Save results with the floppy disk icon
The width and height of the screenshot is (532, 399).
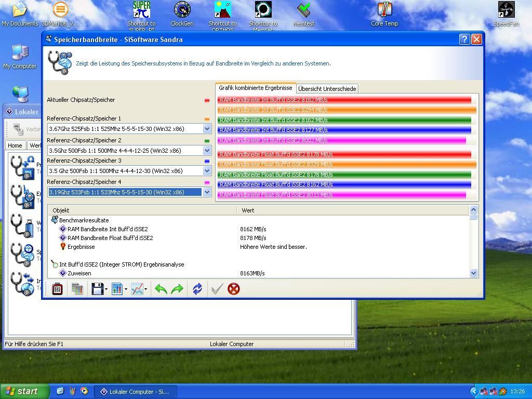(97, 289)
